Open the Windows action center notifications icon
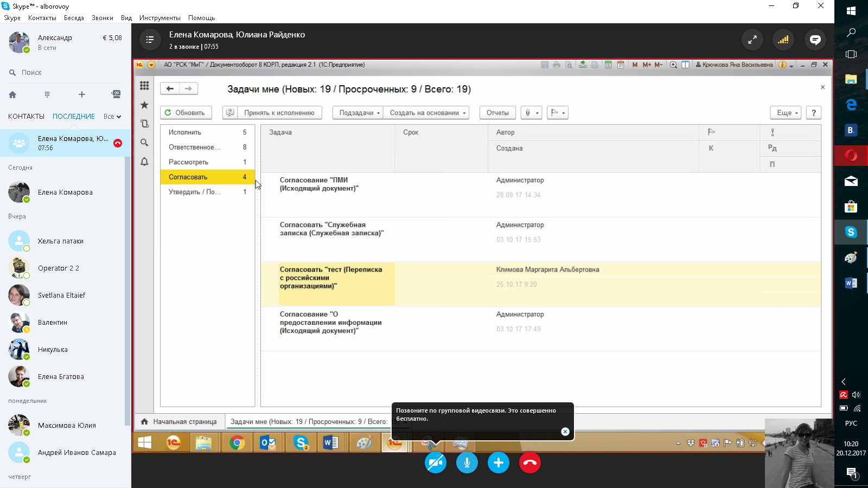 coord(851,473)
